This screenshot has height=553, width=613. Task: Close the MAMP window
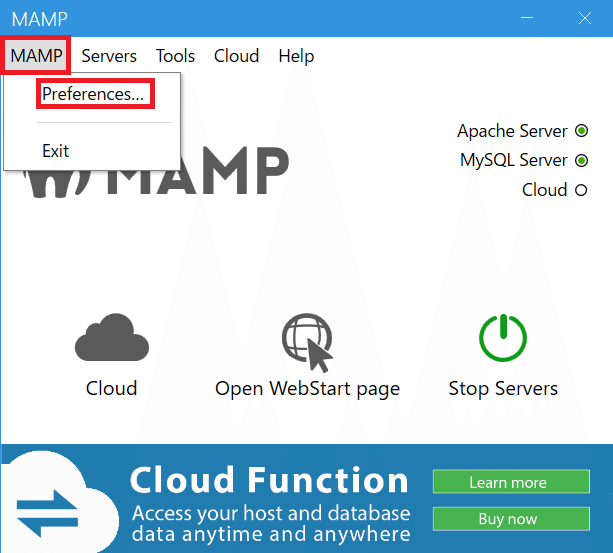pyautogui.click(x=585, y=18)
